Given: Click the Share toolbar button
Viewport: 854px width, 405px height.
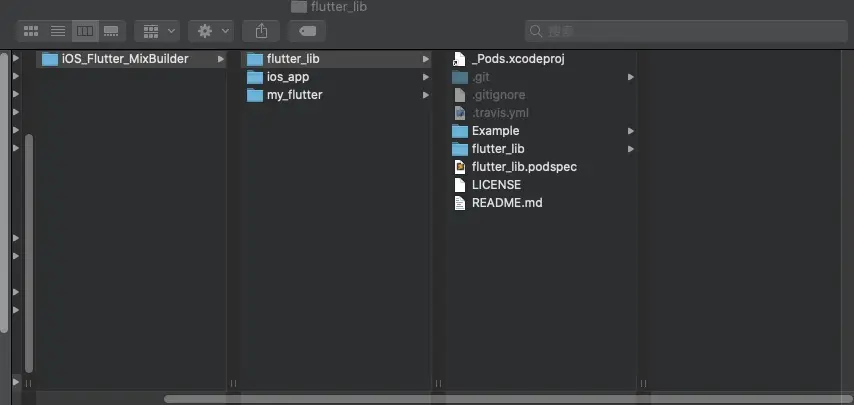Looking at the screenshot, I should [261, 31].
